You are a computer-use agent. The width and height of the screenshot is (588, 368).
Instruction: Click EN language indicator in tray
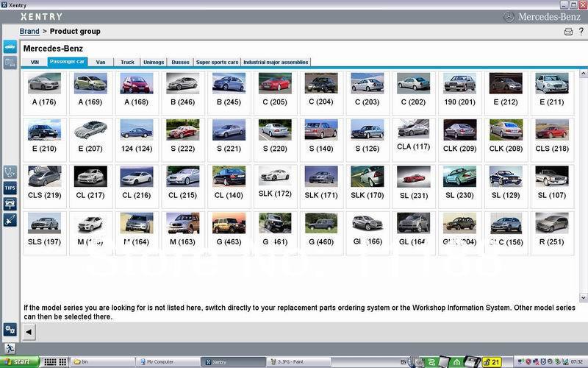[x=404, y=362]
